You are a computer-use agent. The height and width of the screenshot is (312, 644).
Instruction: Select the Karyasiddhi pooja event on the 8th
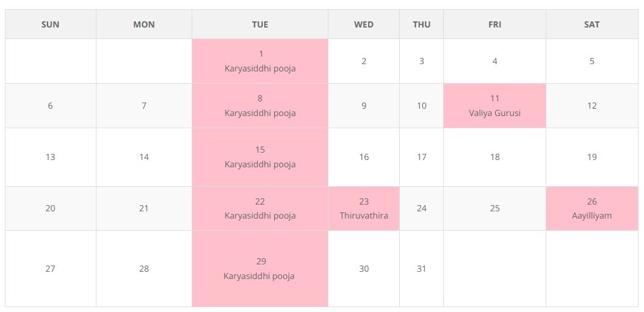(260, 113)
